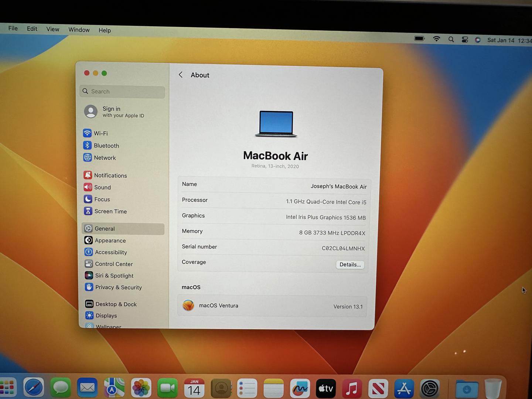
Task: Open App Store from the Dock
Action: click(404, 389)
